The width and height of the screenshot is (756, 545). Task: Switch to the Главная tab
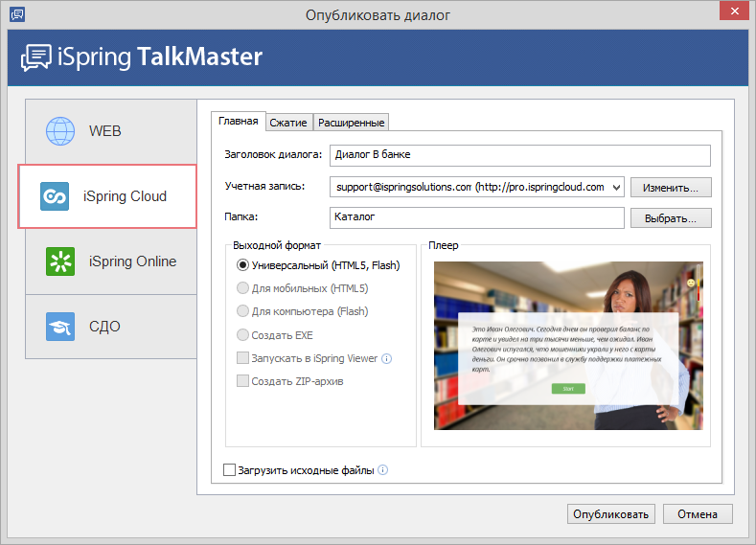point(239,121)
